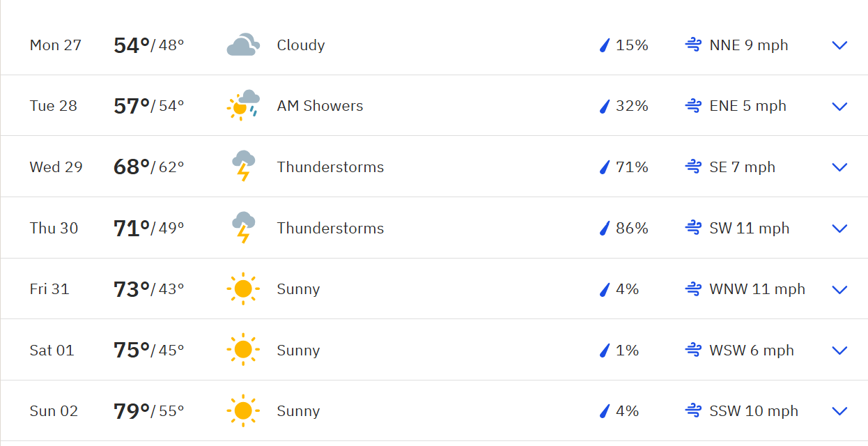Open details chevron for Wed 29

(x=839, y=167)
